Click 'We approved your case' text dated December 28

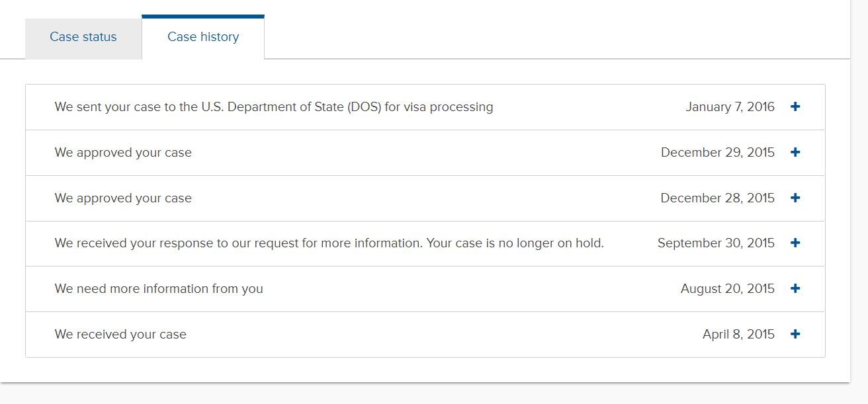(123, 198)
